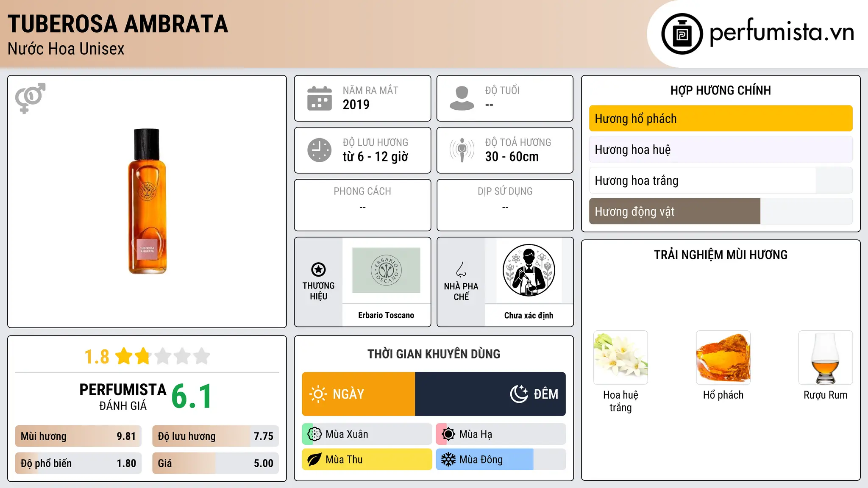868x488 pixels.
Task: Click the release year 2019
Action: [356, 105]
